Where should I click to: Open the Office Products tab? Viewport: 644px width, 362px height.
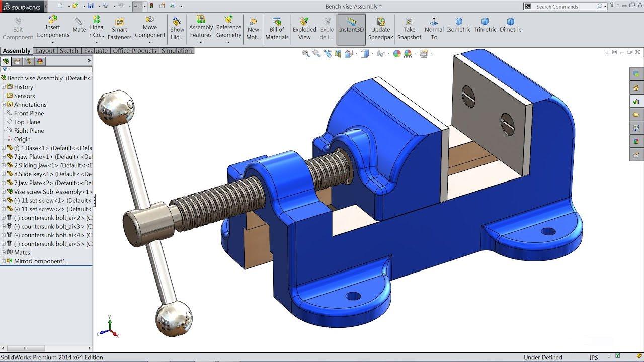click(134, 51)
